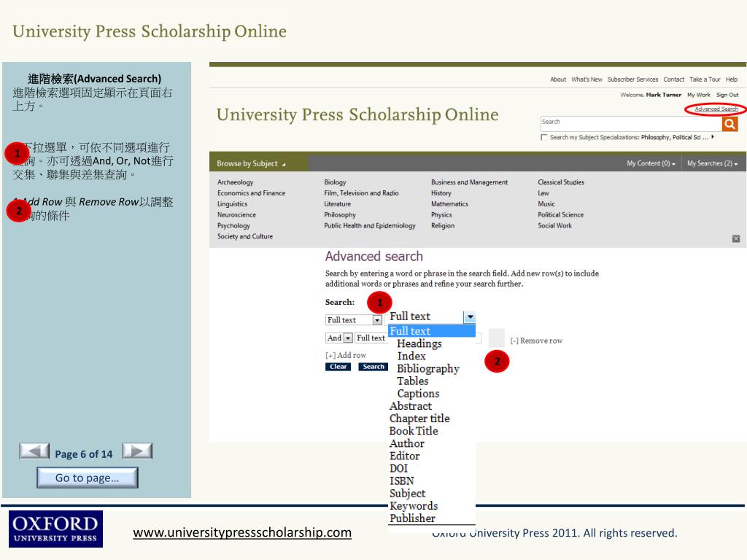Click Remove row link
This screenshot has height=560, width=747.
coord(536,341)
